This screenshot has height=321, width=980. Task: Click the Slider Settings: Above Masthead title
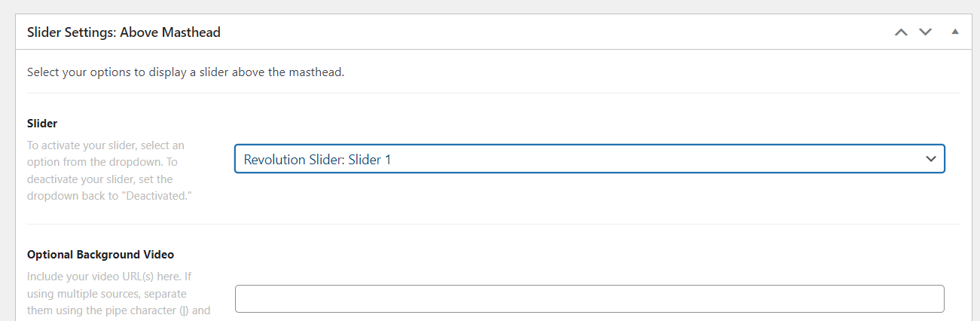[124, 32]
